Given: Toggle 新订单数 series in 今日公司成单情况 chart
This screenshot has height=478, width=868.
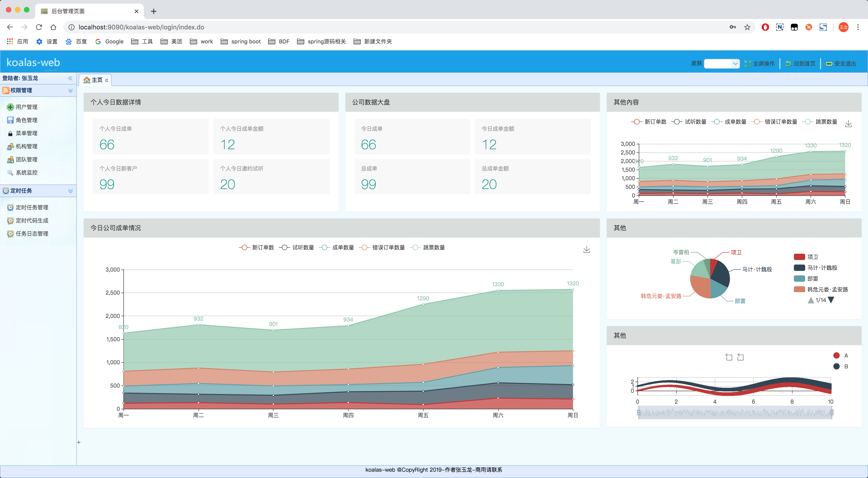Looking at the screenshot, I should pos(256,247).
